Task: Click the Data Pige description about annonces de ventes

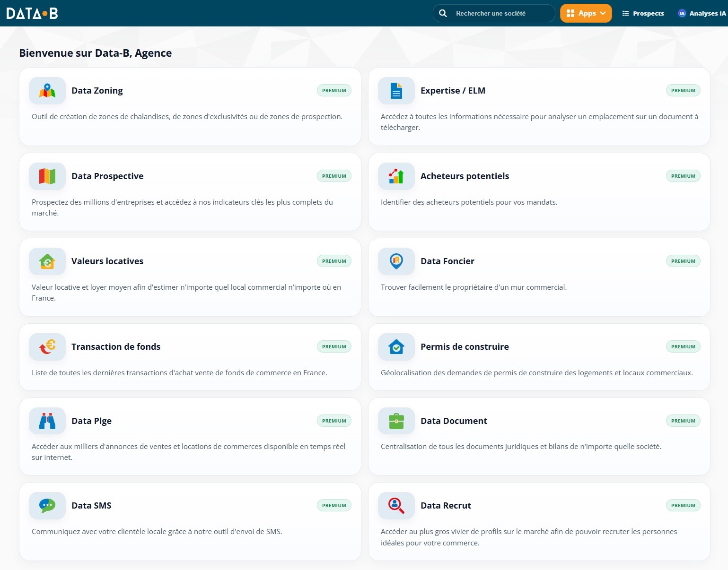Action: (188, 452)
